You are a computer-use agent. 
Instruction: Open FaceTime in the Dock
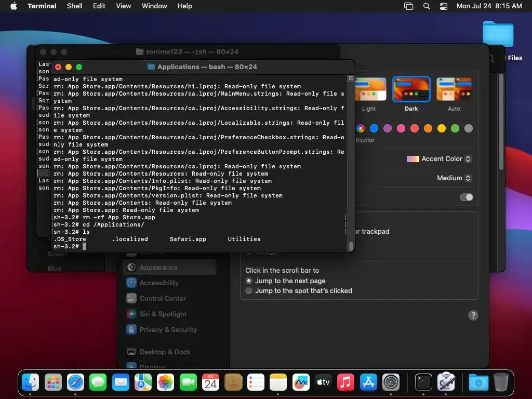pyautogui.click(x=188, y=382)
